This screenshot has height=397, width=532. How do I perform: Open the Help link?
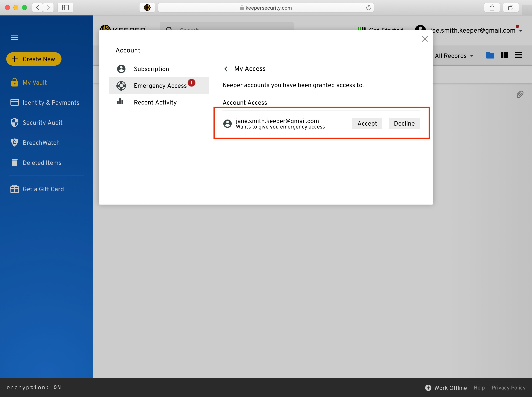[x=479, y=388]
